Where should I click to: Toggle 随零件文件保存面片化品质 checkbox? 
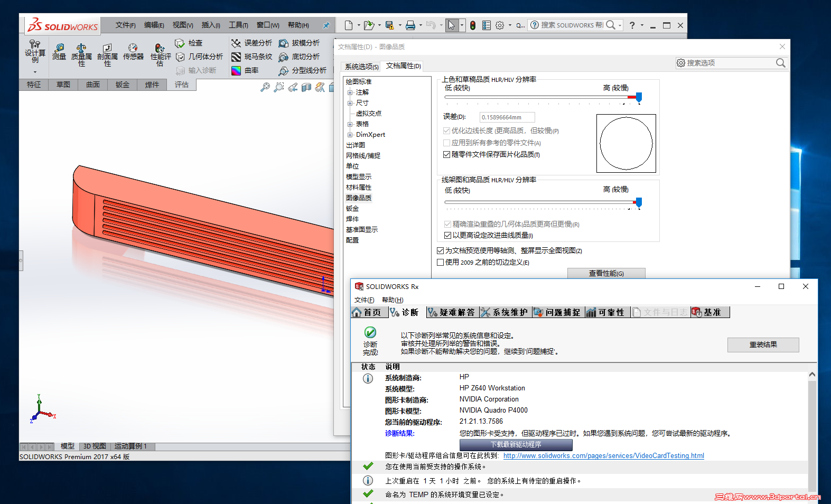447,155
